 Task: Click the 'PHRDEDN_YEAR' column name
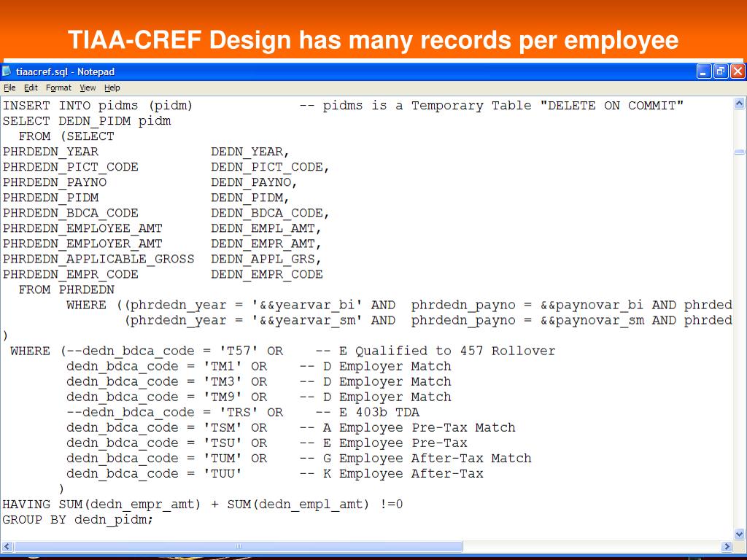point(50,152)
